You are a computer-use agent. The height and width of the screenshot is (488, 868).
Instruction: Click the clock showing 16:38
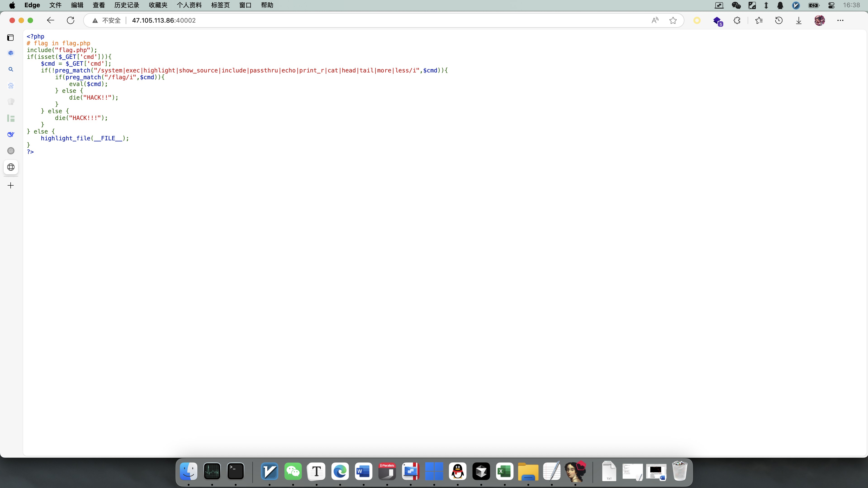pos(851,5)
